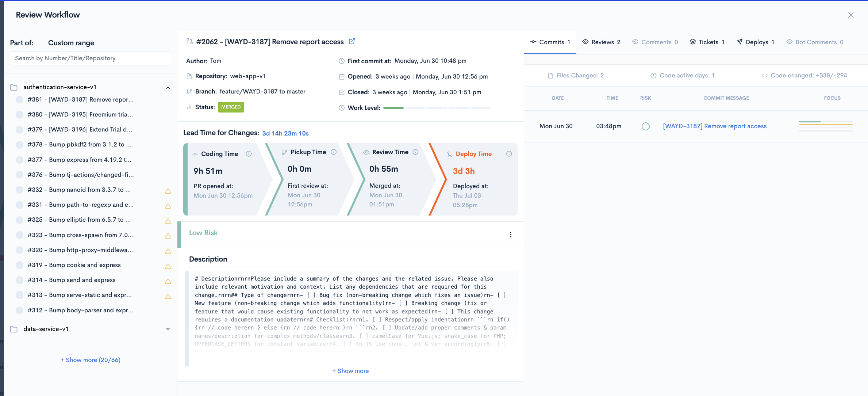Screen dimensions: 868x396
Task: Expand the data-service-v1 repository group
Action: point(168,329)
